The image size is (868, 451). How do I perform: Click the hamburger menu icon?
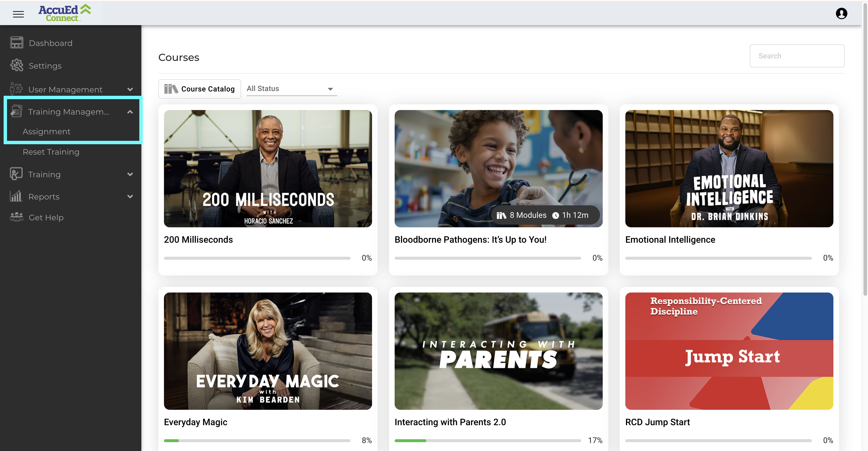18,14
